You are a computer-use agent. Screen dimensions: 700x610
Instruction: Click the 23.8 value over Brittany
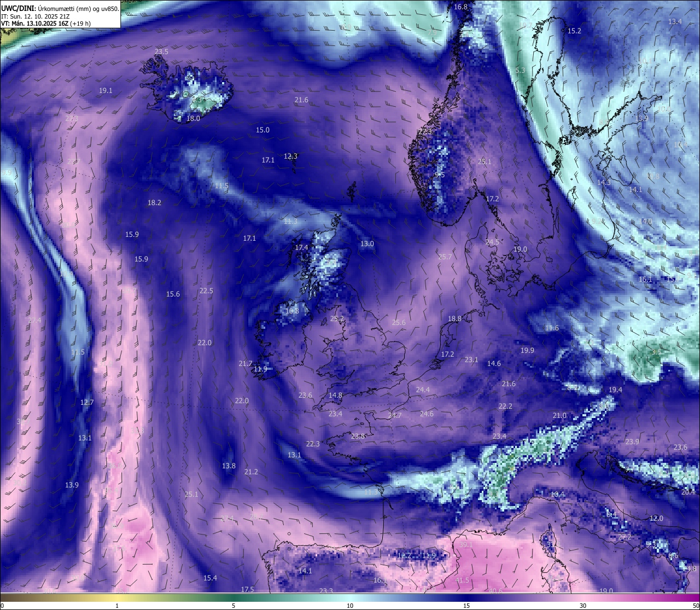tap(358, 437)
